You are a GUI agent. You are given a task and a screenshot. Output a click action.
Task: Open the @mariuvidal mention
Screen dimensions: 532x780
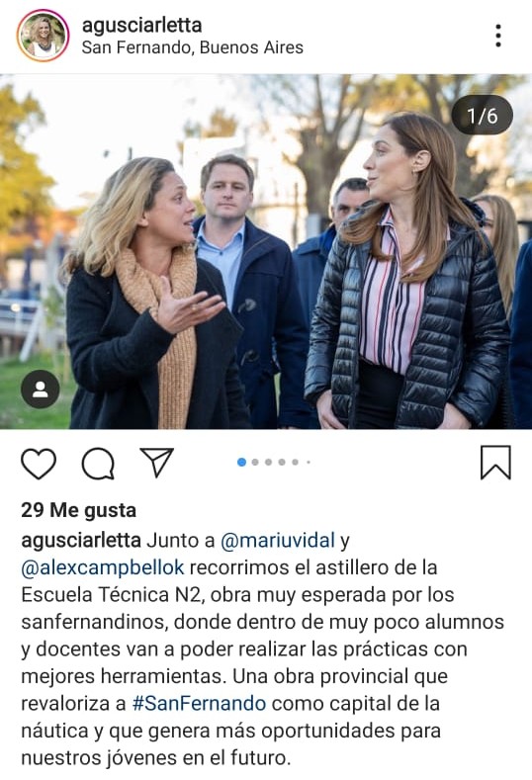[278, 541]
